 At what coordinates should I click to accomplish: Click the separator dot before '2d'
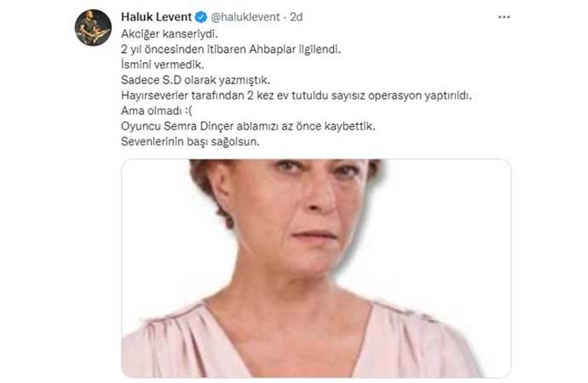[285, 17]
